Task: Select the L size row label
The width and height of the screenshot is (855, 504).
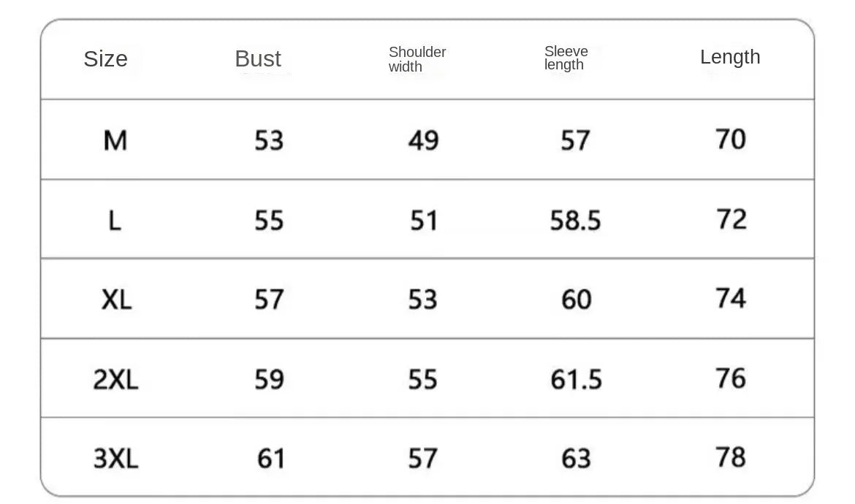Action: point(115,220)
